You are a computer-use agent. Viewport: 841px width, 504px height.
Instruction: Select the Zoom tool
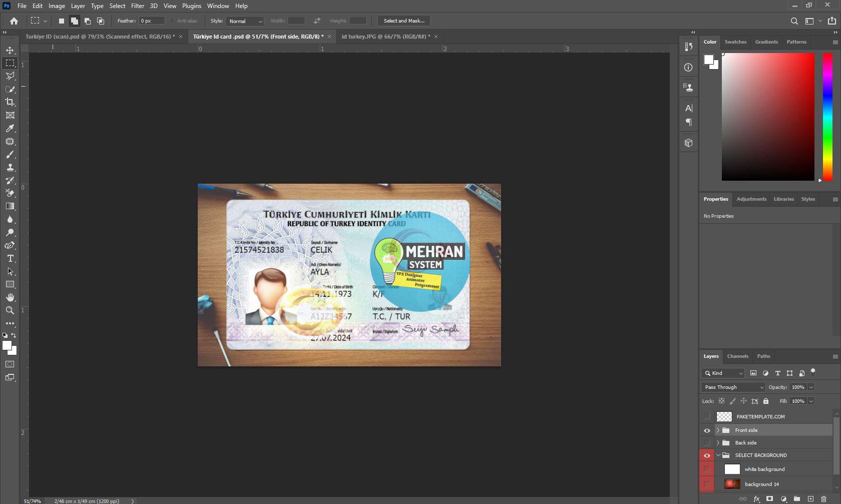(10, 310)
